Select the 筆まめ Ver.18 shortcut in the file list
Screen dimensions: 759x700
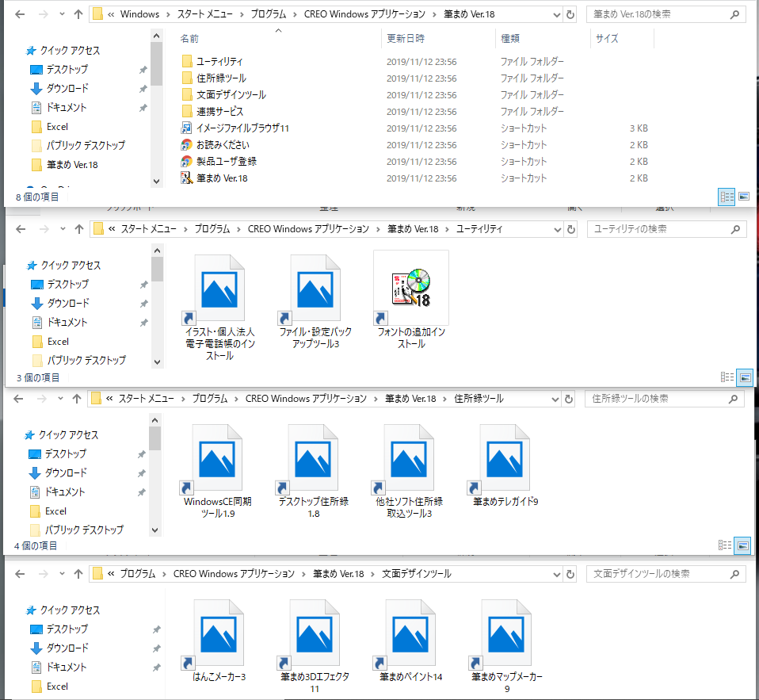point(222,178)
